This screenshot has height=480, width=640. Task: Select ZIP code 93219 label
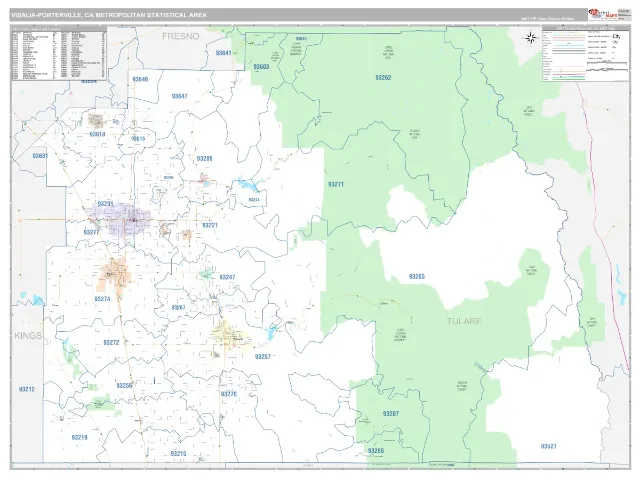[x=79, y=438]
